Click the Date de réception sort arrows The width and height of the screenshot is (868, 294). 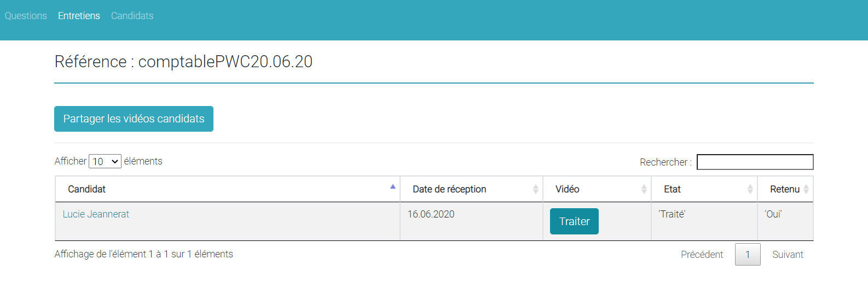pos(535,189)
